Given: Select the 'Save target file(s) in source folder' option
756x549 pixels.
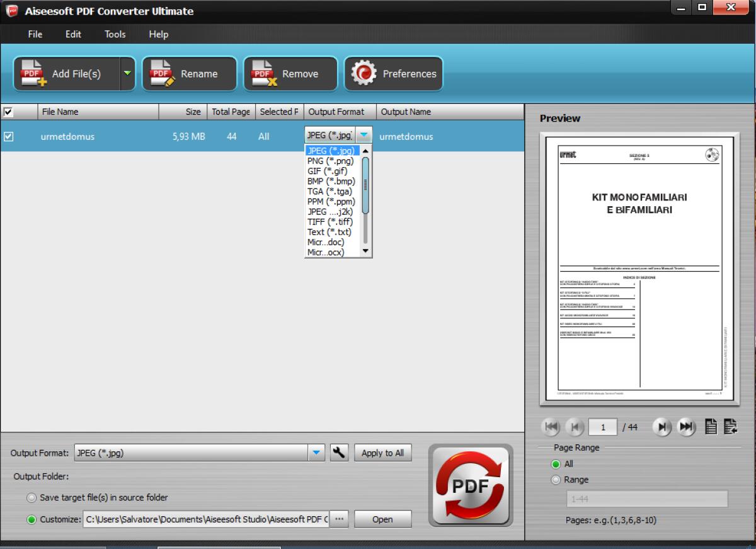Looking at the screenshot, I should tap(30, 497).
